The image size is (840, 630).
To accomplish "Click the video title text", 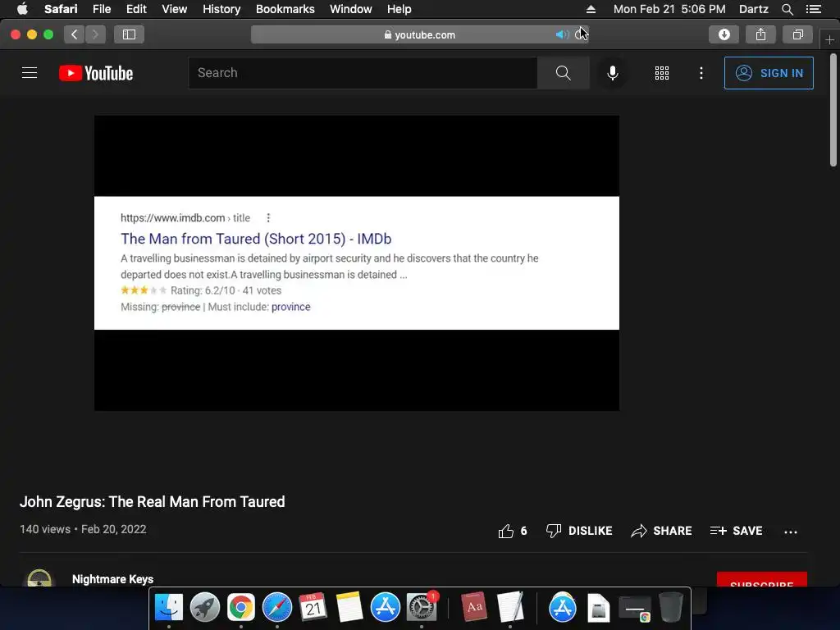I will (152, 502).
